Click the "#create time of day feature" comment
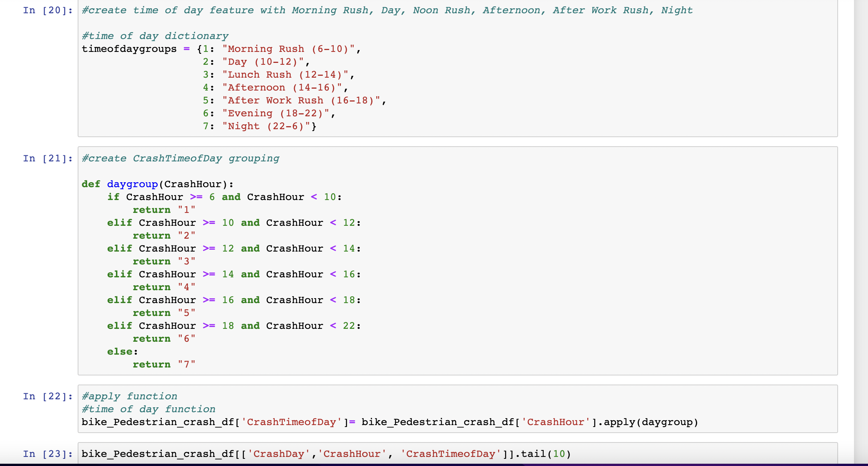This screenshot has width=868, height=466. click(387, 10)
